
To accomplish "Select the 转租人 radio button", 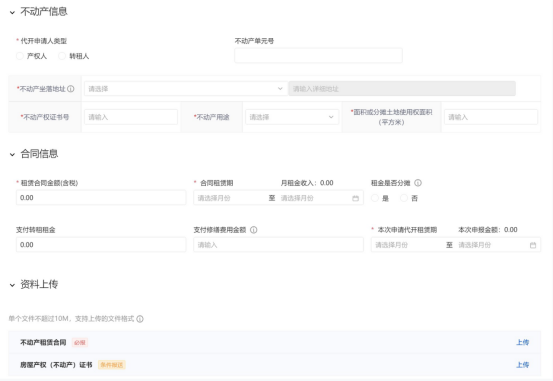I will (x=62, y=56).
